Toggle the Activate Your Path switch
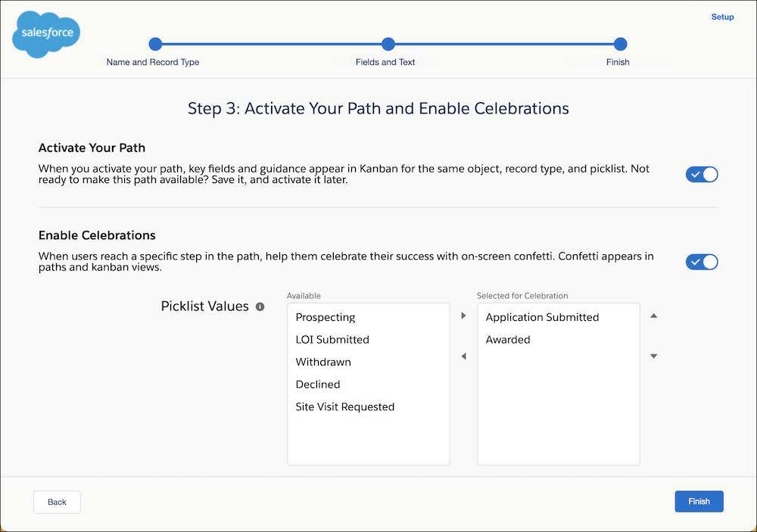Image resolution: width=757 pixels, height=532 pixels. pyautogui.click(x=702, y=174)
